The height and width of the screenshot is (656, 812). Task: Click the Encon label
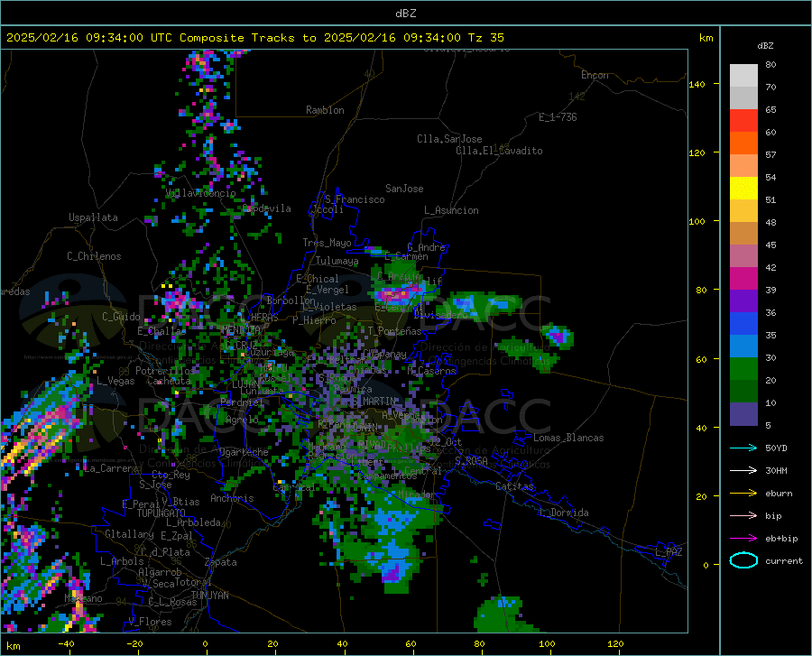[595, 75]
